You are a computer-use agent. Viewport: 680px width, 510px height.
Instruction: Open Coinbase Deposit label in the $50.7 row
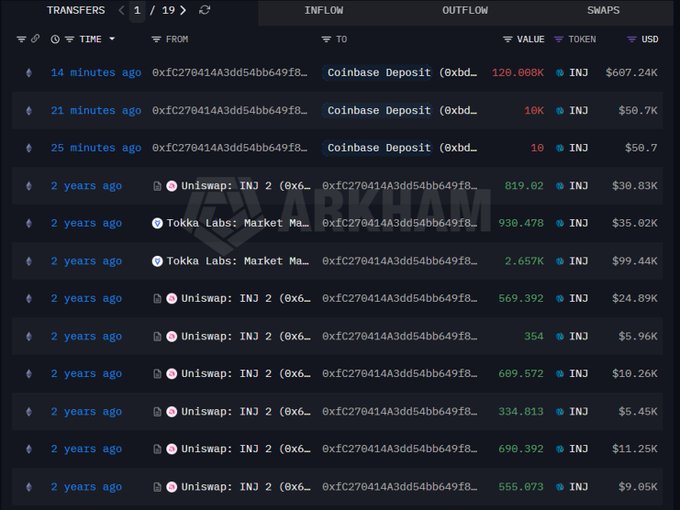[x=379, y=148]
